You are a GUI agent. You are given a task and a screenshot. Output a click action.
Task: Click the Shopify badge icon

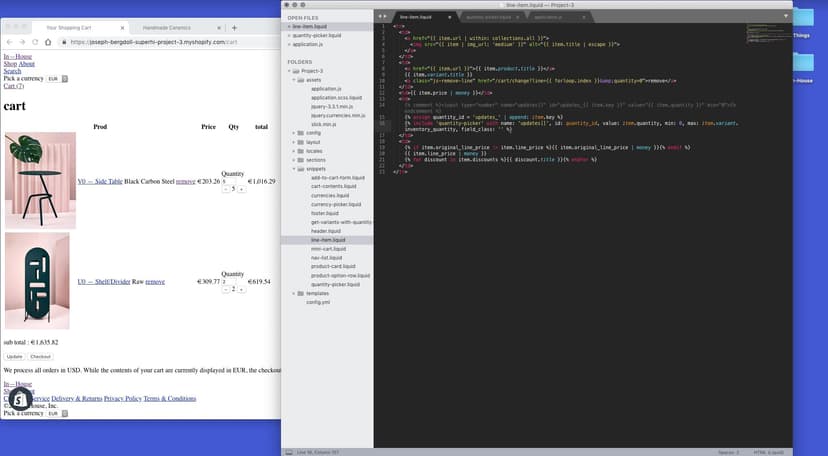(22, 399)
